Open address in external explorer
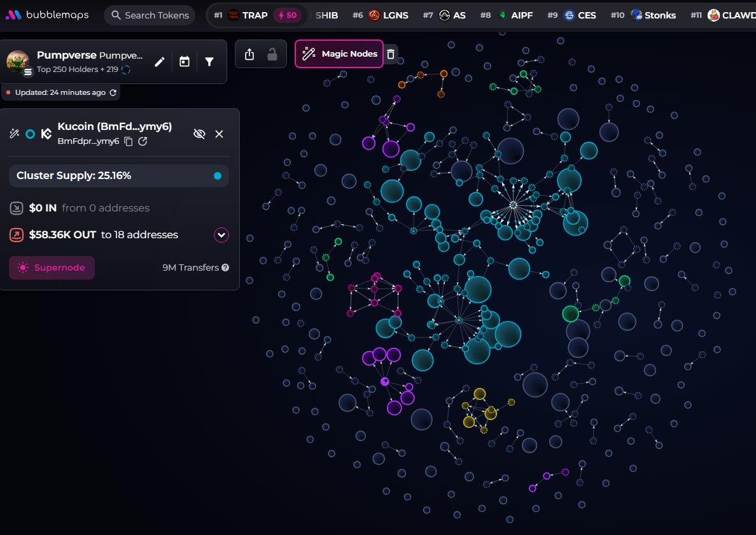756x535 pixels. [143, 141]
